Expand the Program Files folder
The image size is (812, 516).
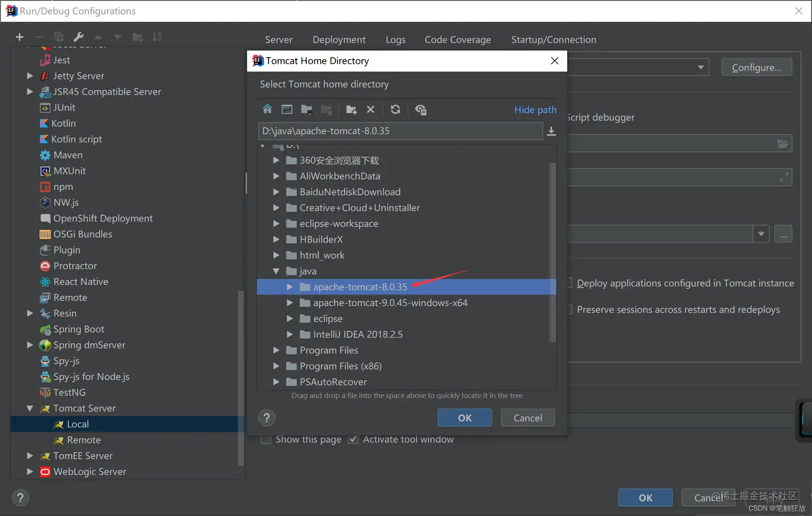276,350
